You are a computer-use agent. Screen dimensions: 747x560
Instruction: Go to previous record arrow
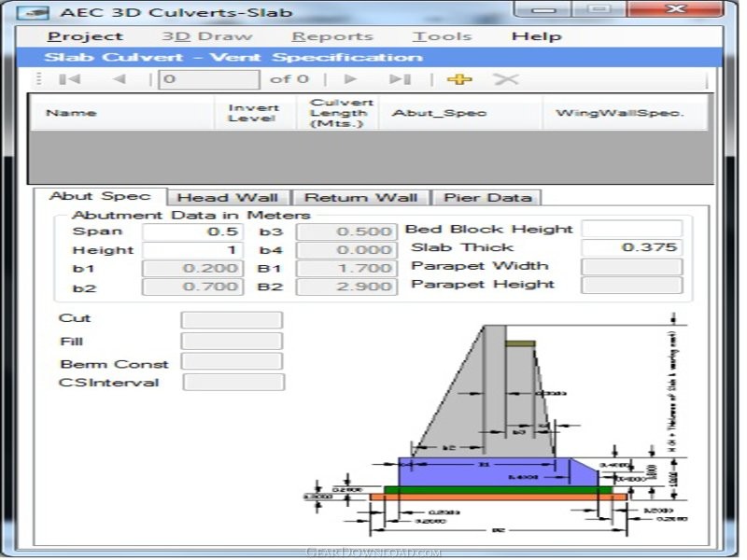[x=120, y=79]
